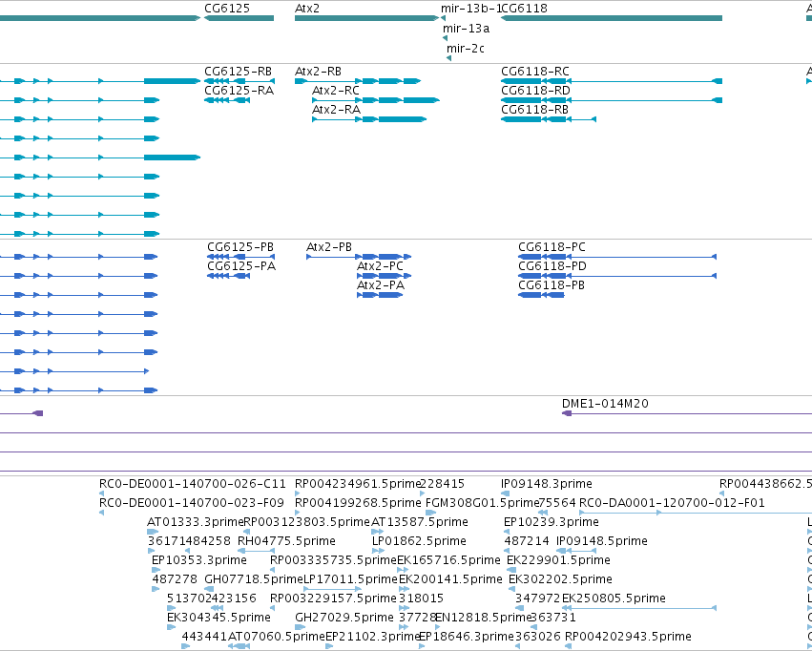Screen dimensions: 812x651
Task: Select the EN12818.5prime EST label
Action: [x=484, y=618]
